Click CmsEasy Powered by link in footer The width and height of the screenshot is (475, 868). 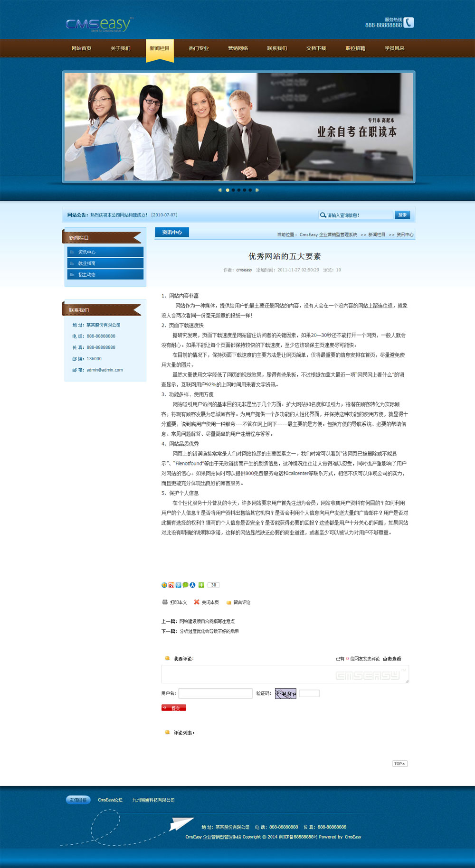353,837
